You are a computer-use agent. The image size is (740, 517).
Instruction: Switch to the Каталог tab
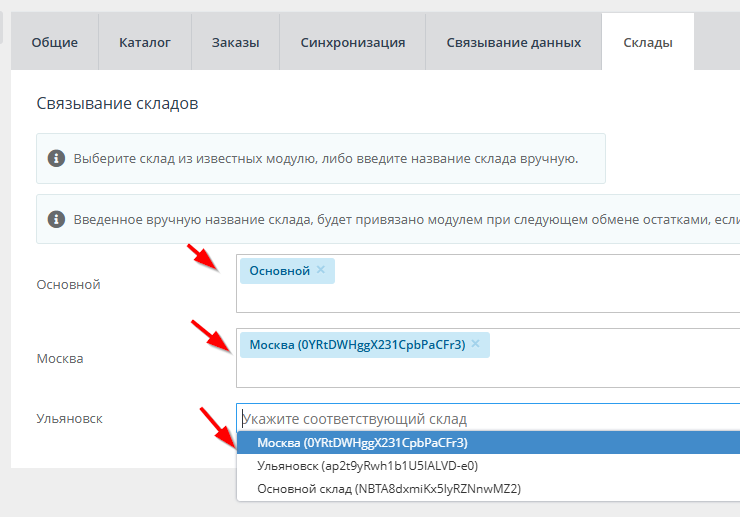pos(145,42)
